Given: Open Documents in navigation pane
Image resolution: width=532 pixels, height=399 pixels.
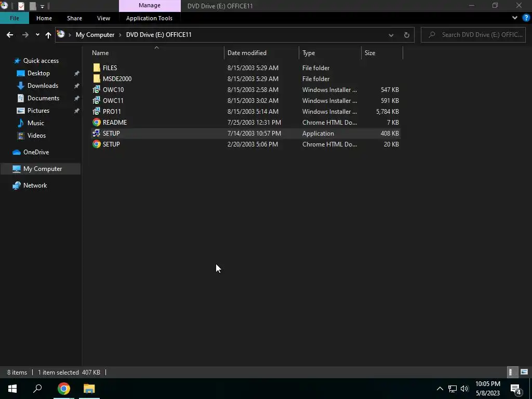Looking at the screenshot, I should (x=43, y=98).
